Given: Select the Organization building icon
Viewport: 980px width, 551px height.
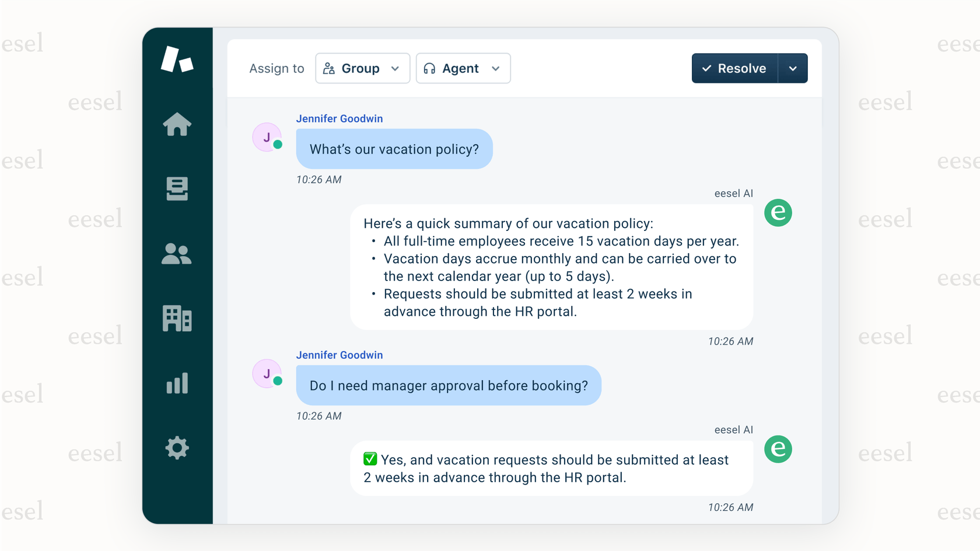Looking at the screenshot, I should click(177, 319).
